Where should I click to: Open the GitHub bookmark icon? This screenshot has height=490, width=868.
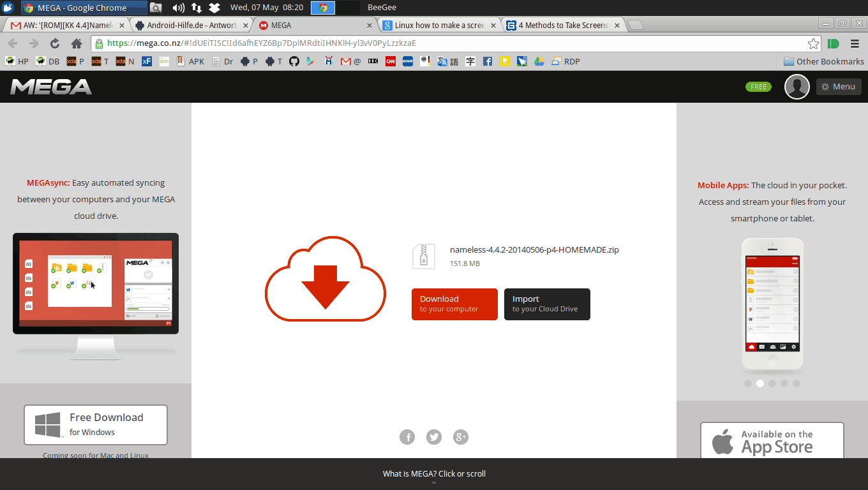tap(294, 61)
